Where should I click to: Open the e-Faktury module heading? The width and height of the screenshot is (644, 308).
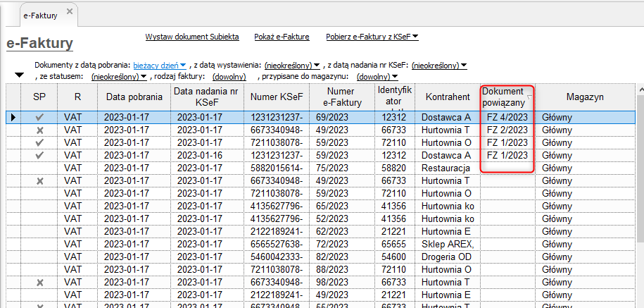(40, 43)
